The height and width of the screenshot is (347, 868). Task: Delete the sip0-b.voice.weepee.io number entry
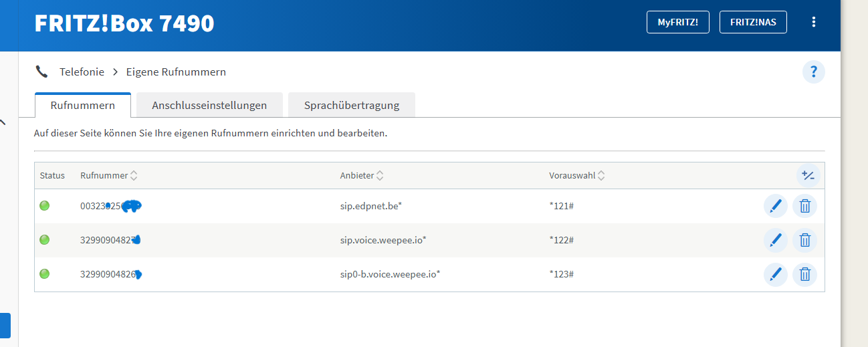pos(805,274)
